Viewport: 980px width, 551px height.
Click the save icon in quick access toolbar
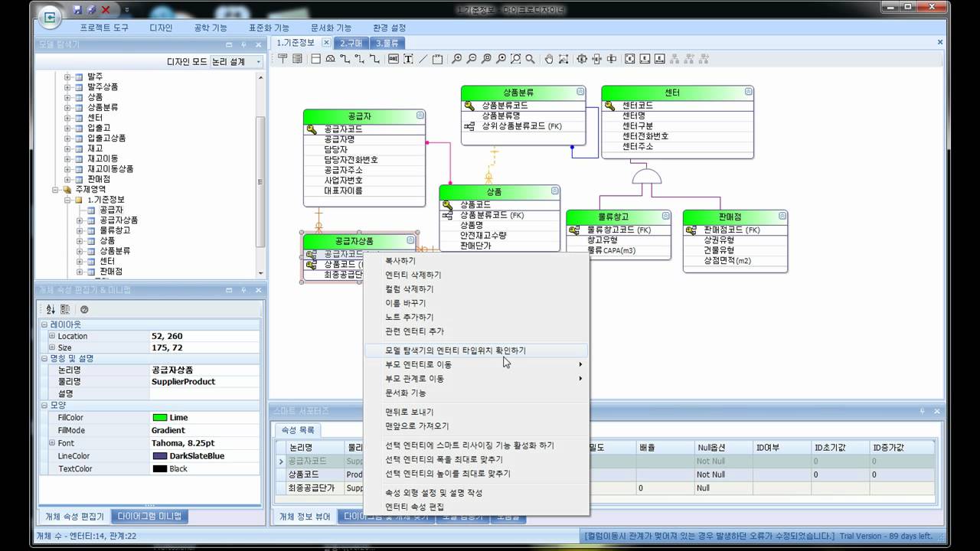pos(77,10)
